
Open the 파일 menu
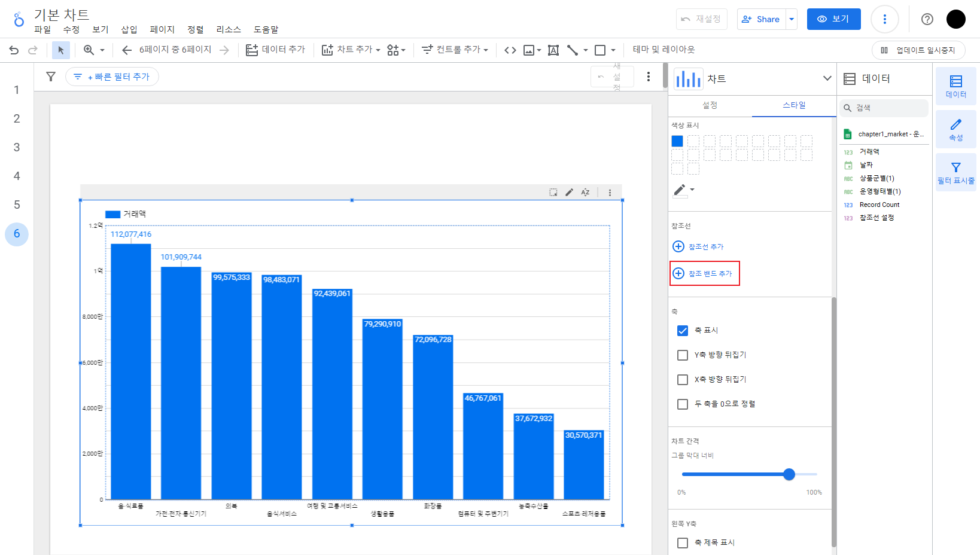point(42,29)
